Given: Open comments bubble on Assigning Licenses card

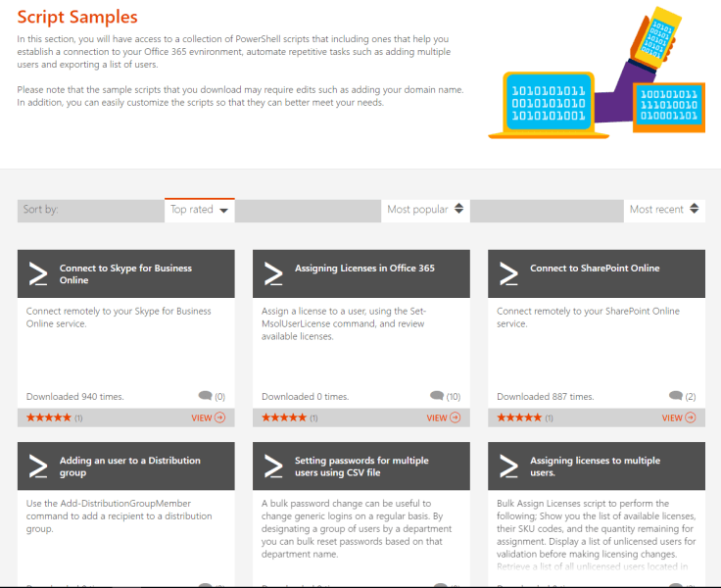Looking at the screenshot, I should [437, 396].
